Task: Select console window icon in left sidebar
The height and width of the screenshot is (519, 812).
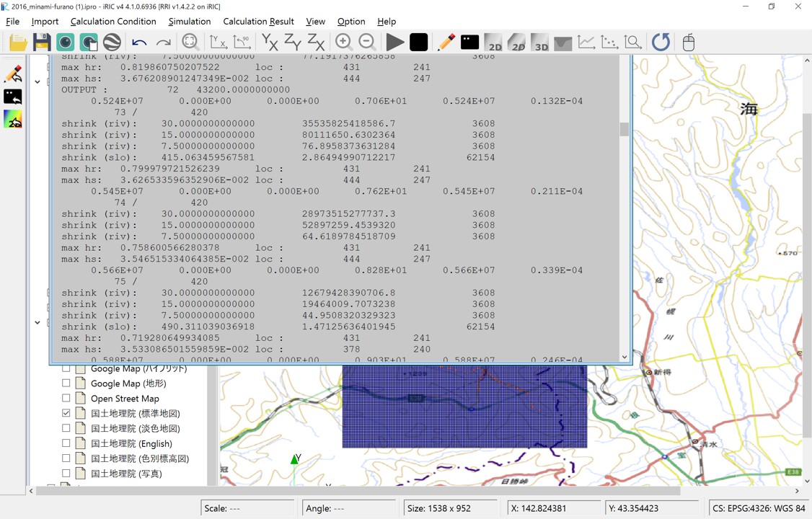Action: pyautogui.click(x=13, y=97)
